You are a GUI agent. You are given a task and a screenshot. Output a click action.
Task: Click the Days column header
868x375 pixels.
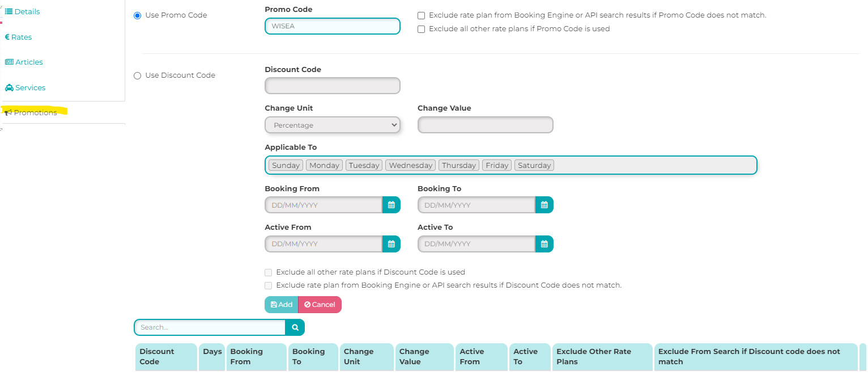pos(212,357)
